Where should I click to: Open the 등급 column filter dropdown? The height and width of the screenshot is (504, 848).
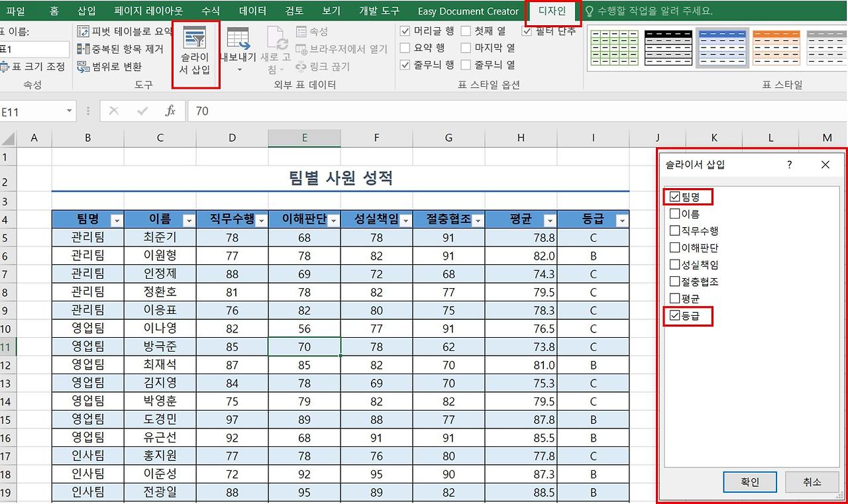(x=621, y=219)
